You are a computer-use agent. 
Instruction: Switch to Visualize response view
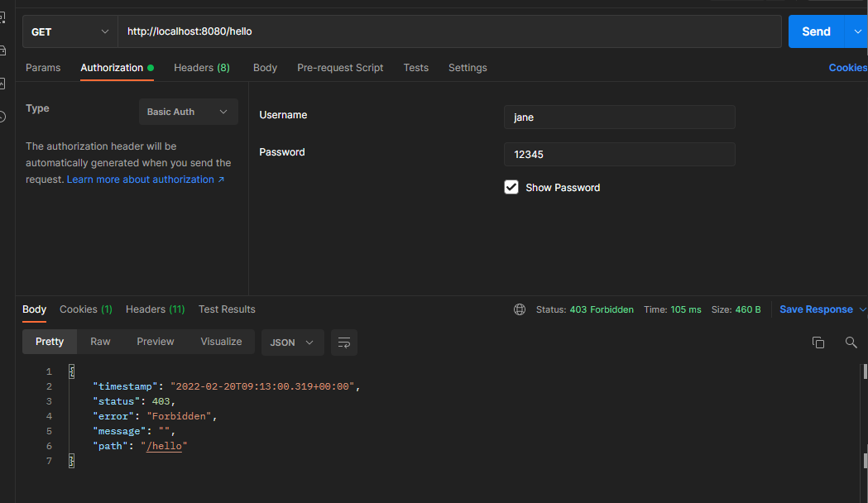click(x=221, y=342)
